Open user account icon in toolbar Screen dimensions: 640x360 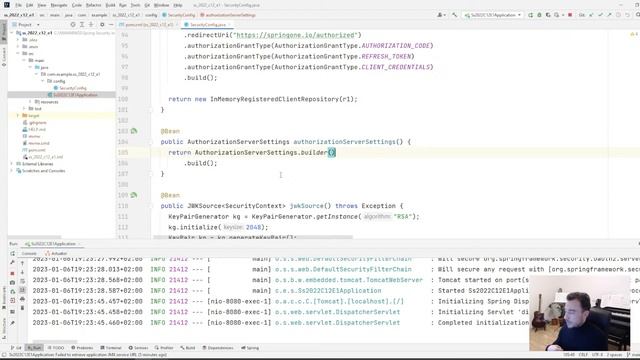click(441, 15)
